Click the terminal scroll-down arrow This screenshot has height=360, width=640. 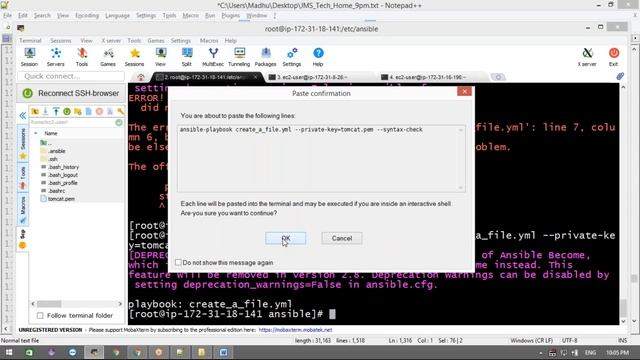(x=623, y=321)
